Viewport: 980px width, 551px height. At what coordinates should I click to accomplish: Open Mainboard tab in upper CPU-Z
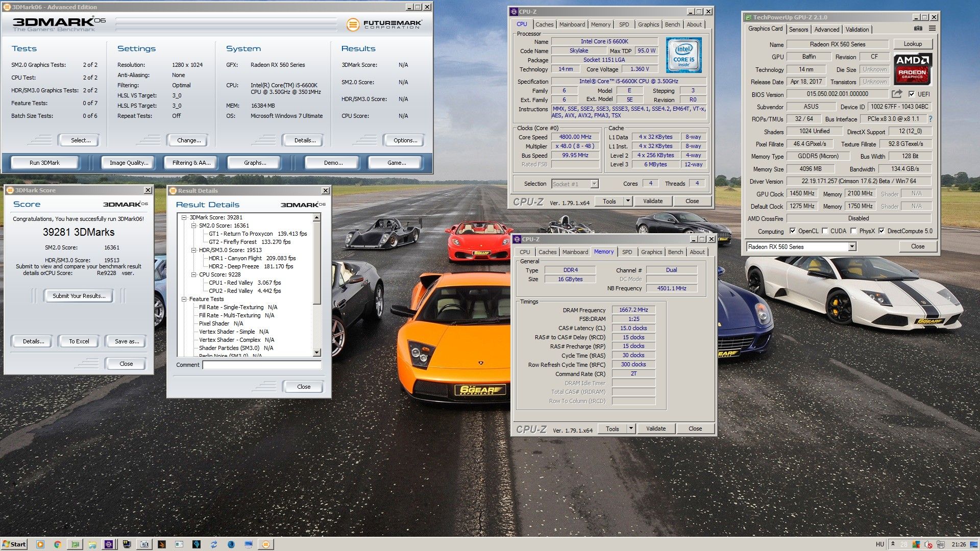(572, 24)
